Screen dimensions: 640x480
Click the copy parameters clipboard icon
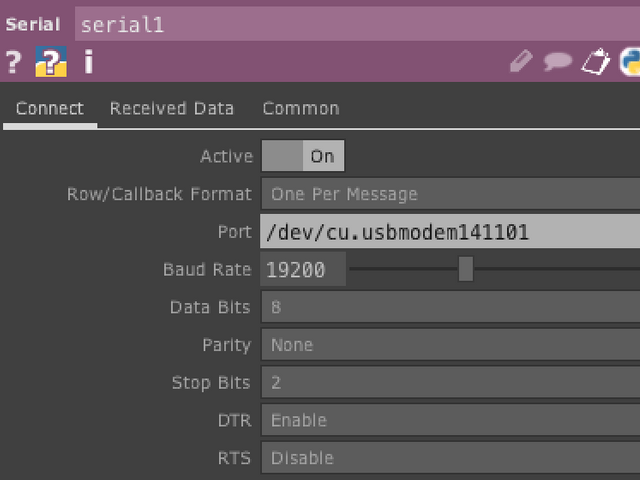[x=595, y=62]
